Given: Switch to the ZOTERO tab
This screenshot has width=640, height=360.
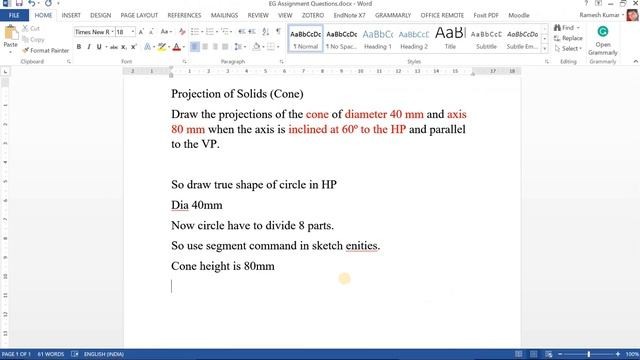Looking at the screenshot, I should coord(313,15).
